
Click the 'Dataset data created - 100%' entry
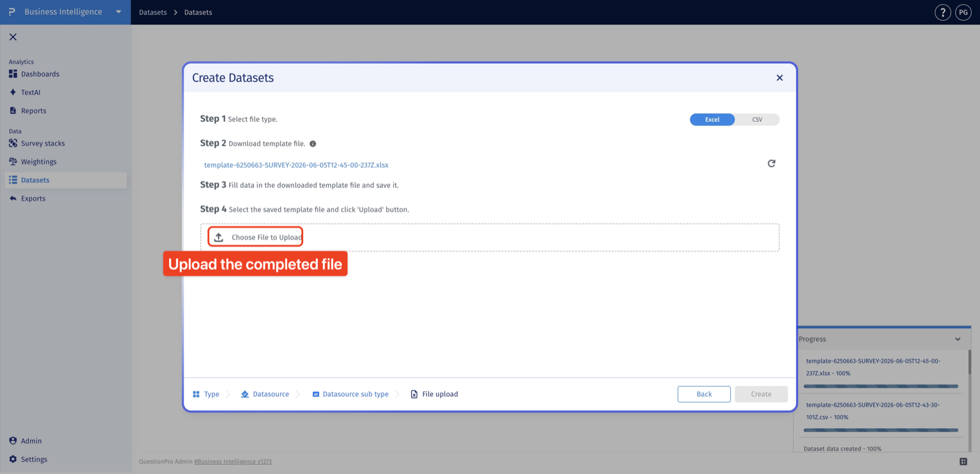coord(843,449)
